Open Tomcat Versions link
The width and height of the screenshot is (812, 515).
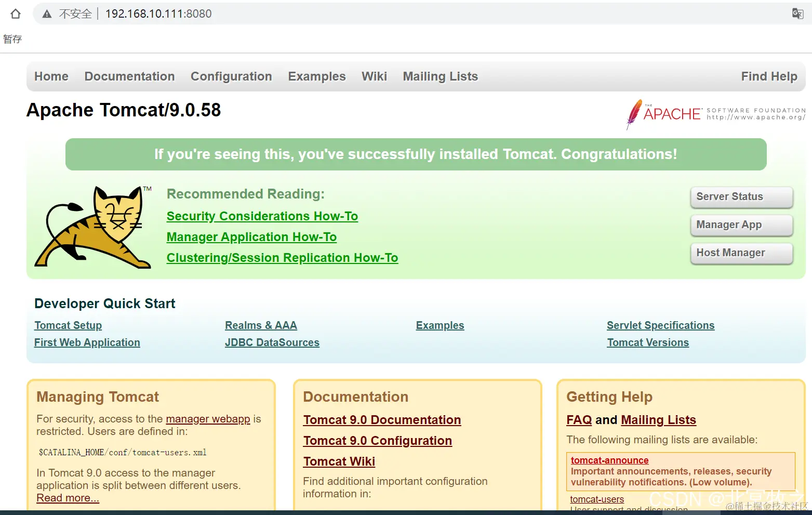pyautogui.click(x=648, y=342)
